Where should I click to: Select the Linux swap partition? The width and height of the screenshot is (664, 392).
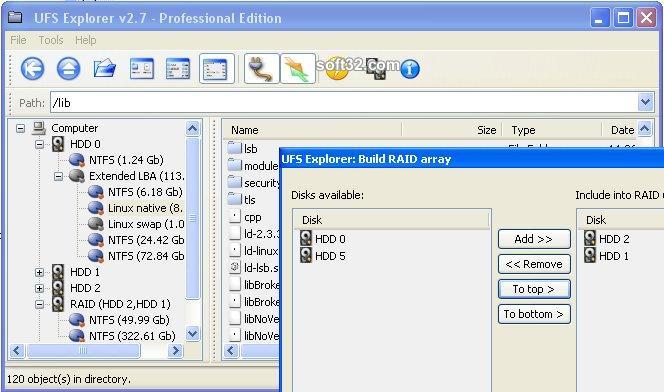pyautogui.click(x=146, y=224)
